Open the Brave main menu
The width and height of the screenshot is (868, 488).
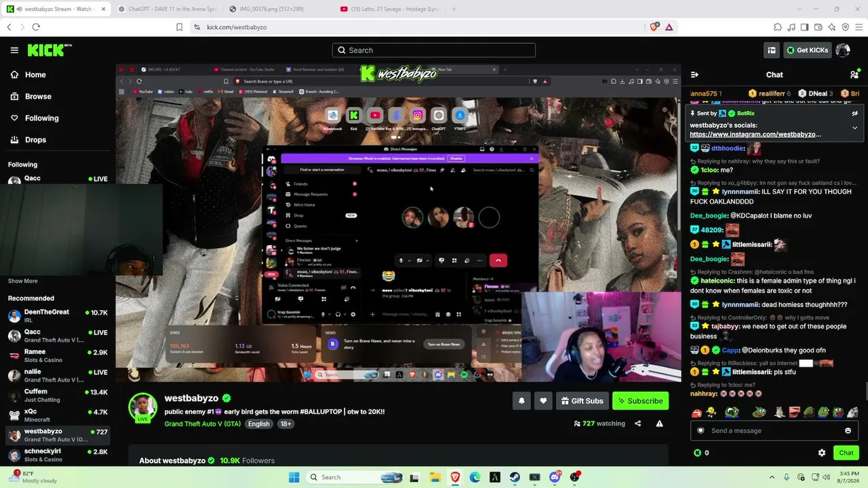coord(859,27)
